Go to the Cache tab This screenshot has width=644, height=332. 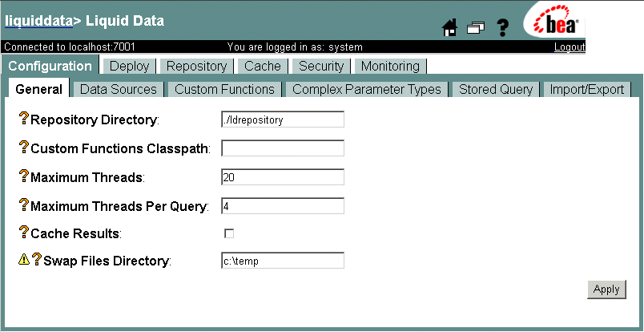pyautogui.click(x=263, y=67)
